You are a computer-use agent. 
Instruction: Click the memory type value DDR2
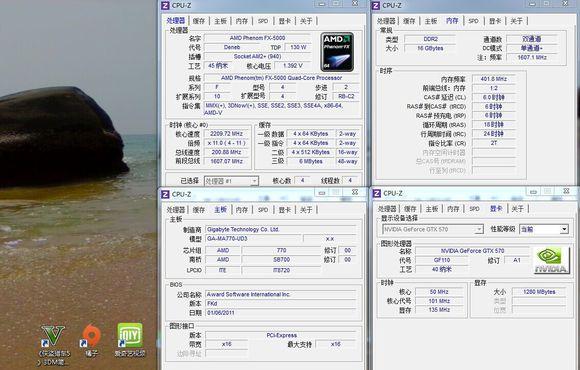431,39
